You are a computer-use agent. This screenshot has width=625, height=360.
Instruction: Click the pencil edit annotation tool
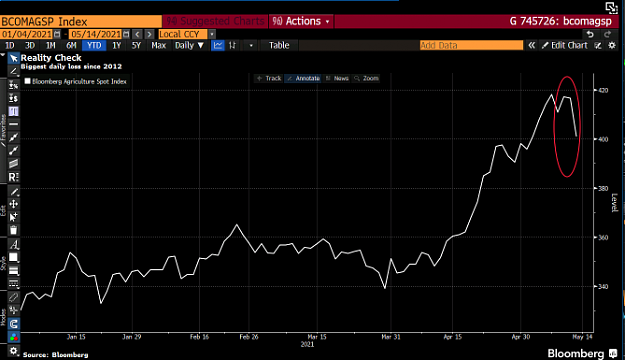14,191
